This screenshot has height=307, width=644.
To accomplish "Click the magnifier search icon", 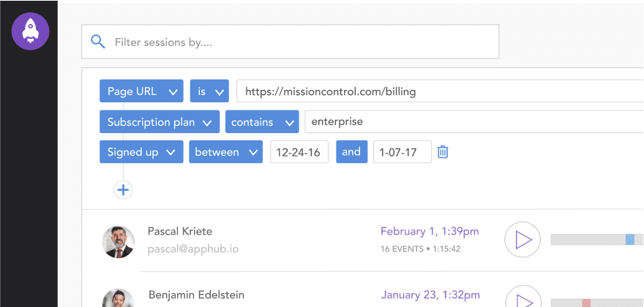I will (x=98, y=42).
